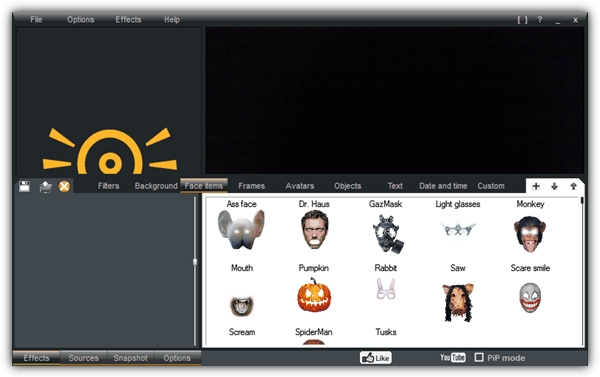Screen dimensions: 600x377
Task: Click the plus icon to add effect
Action: coord(536,186)
